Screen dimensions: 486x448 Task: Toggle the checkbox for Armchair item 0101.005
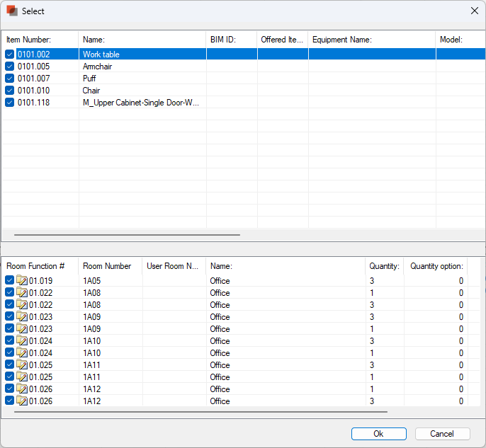point(10,67)
